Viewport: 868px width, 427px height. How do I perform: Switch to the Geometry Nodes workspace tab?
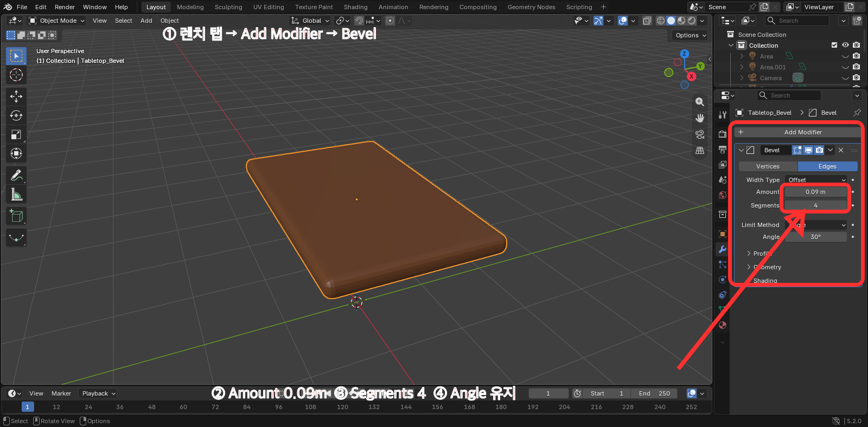tap(531, 7)
